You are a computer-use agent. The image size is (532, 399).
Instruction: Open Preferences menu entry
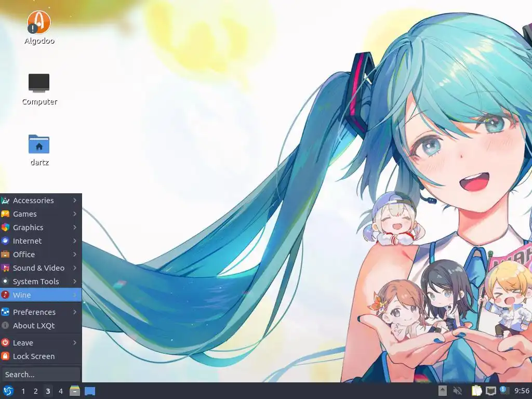coord(41,312)
